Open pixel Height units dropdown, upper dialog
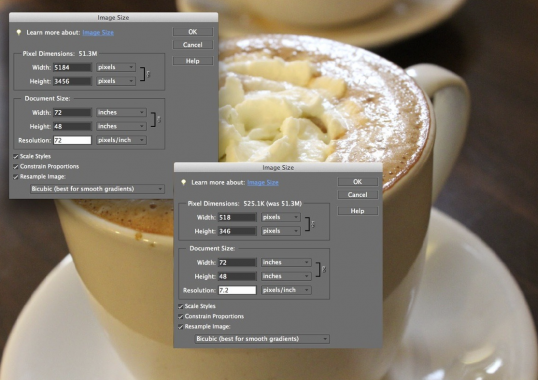This screenshot has height=380, width=538. pyautogui.click(x=116, y=81)
